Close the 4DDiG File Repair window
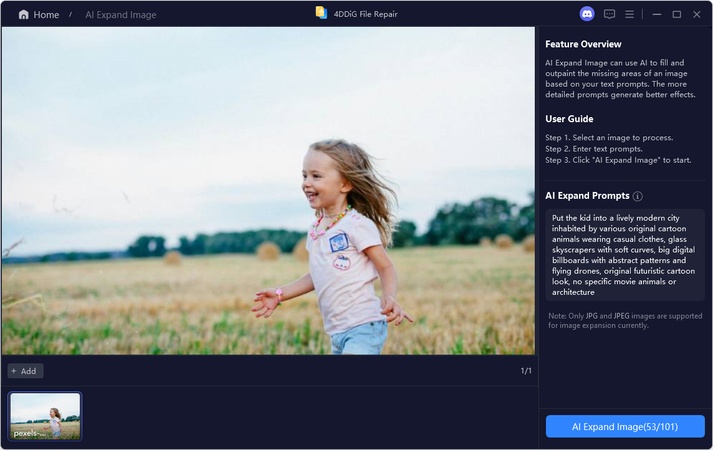The height and width of the screenshot is (450, 713). [697, 15]
